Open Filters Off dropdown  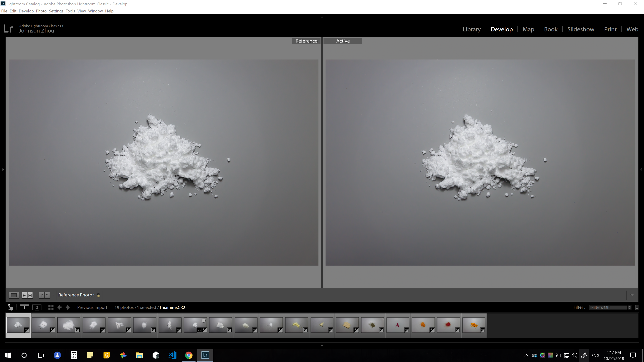tap(610, 307)
